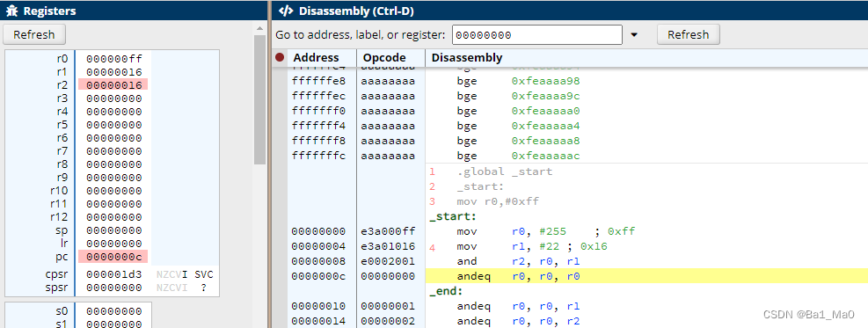Image resolution: width=868 pixels, height=328 pixels.
Task: Click the cpsr mode label SVC
Action: (x=204, y=274)
